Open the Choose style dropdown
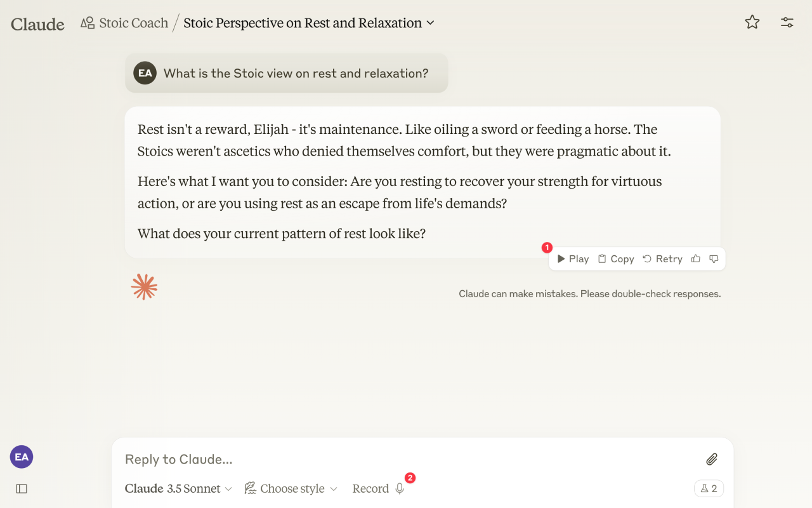 coord(291,488)
